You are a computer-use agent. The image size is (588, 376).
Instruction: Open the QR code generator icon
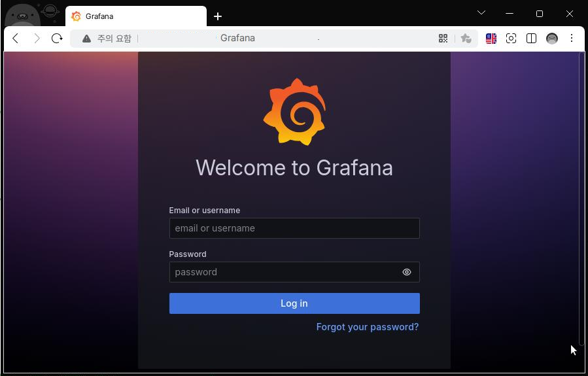[443, 38]
